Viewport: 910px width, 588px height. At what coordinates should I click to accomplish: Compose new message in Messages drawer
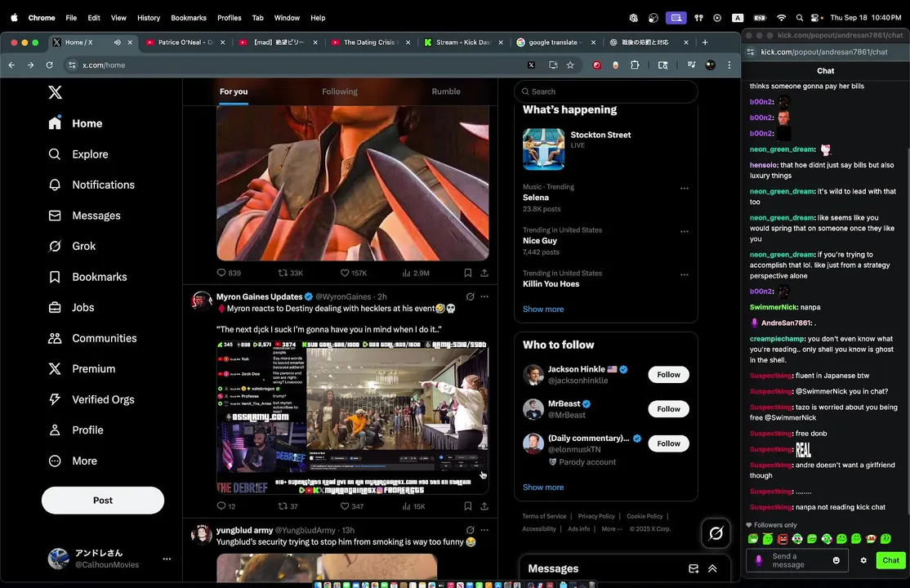694,569
